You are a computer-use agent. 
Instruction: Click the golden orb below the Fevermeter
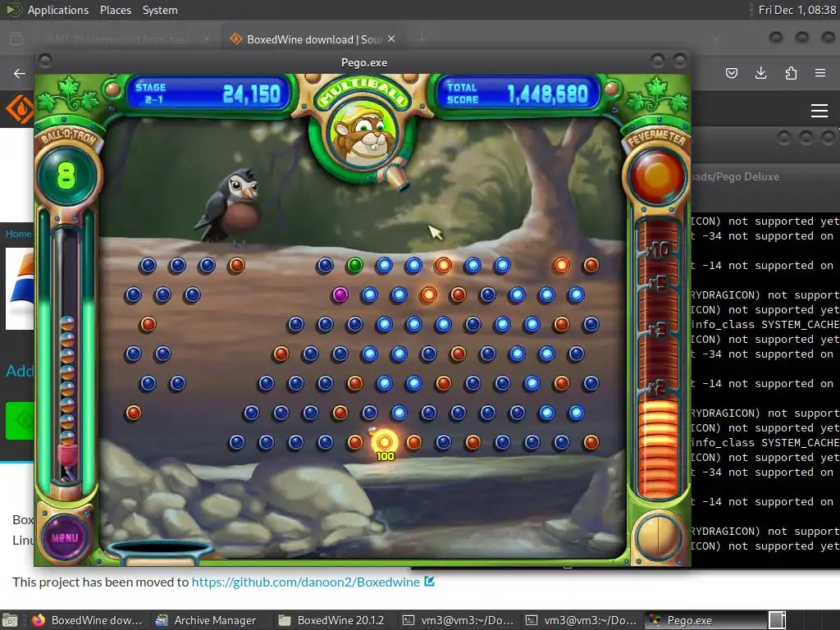658,537
